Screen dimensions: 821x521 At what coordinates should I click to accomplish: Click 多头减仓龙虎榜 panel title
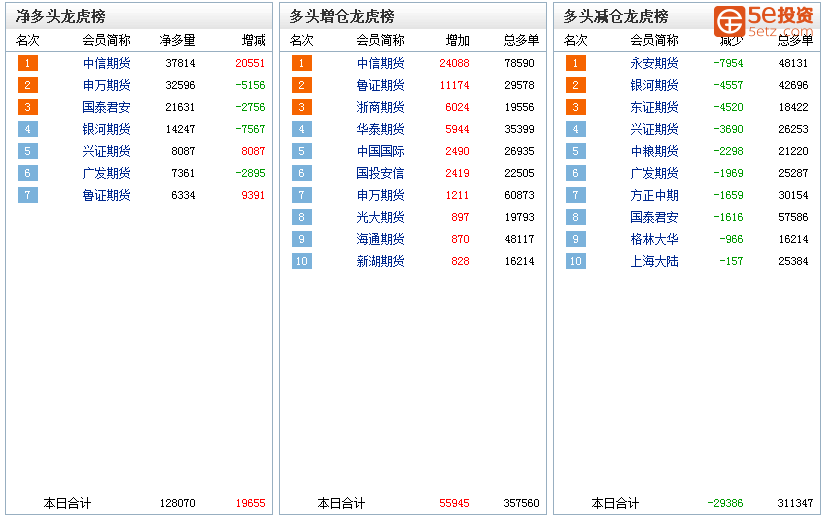pyautogui.click(x=616, y=17)
